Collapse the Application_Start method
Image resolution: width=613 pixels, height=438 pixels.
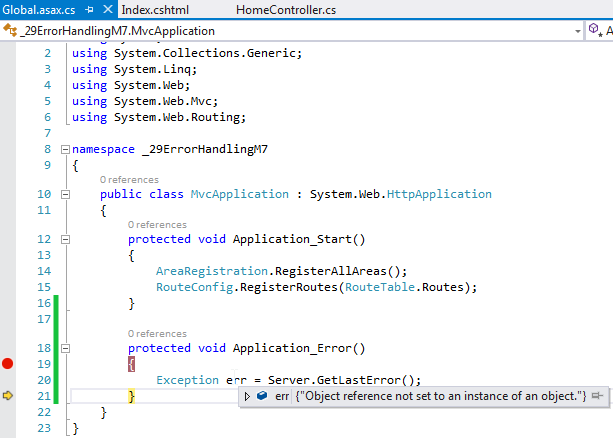65,239
